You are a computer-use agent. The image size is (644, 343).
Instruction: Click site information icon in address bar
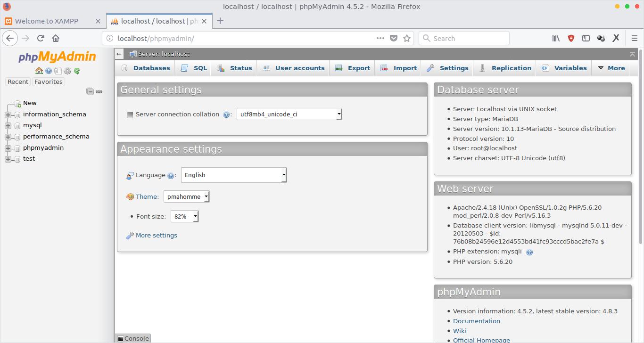109,38
